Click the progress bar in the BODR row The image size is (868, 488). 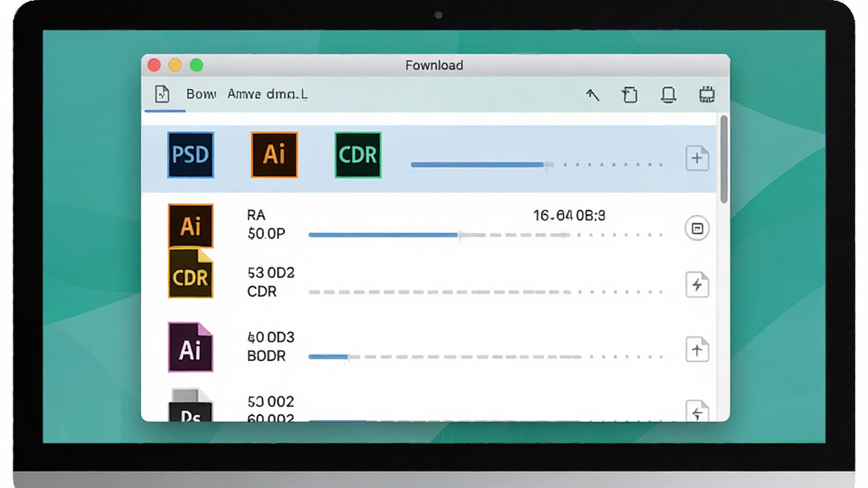(x=486, y=357)
